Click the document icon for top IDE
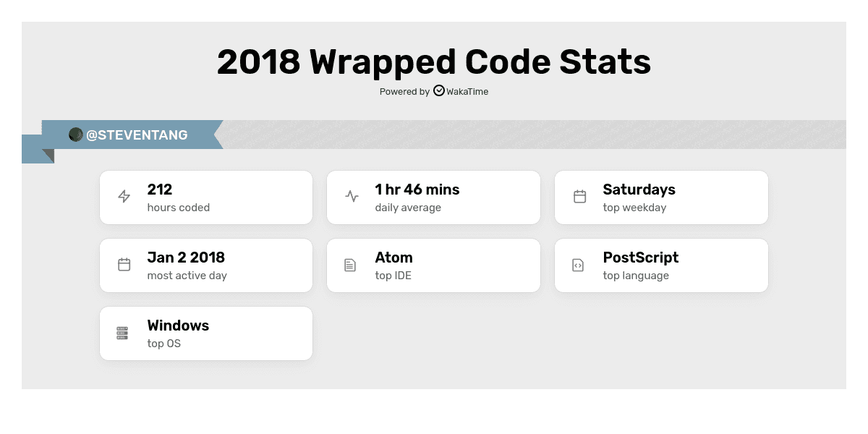The height and width of the screenshot is (434, 868). (350, 265)
